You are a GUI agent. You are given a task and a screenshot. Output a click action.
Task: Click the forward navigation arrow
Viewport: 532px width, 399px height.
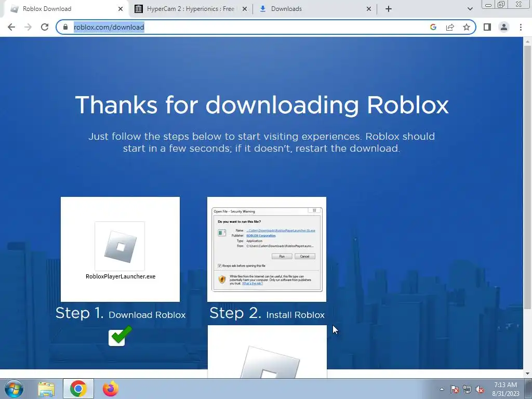click(28, 27)
